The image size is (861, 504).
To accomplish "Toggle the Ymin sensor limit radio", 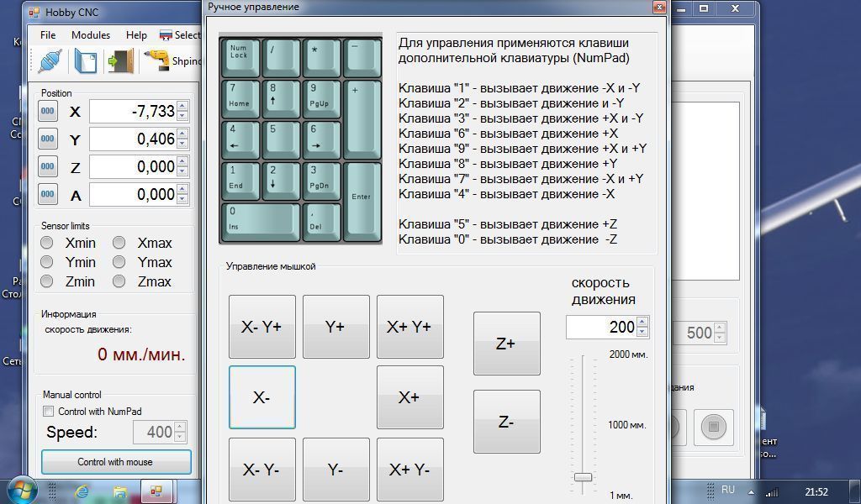I will click(47, 262).
